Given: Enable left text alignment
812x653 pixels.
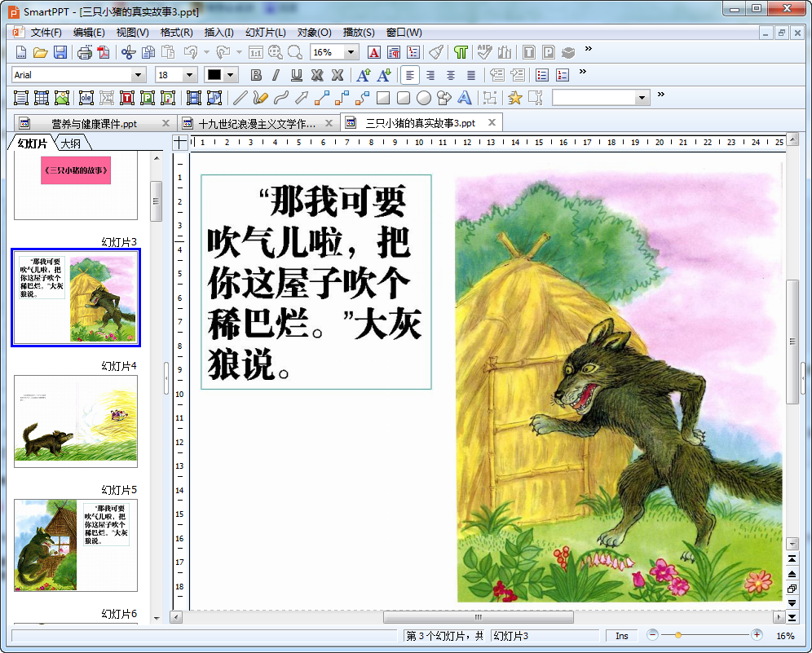Looking at the screenshot, I should pos(409,75).
